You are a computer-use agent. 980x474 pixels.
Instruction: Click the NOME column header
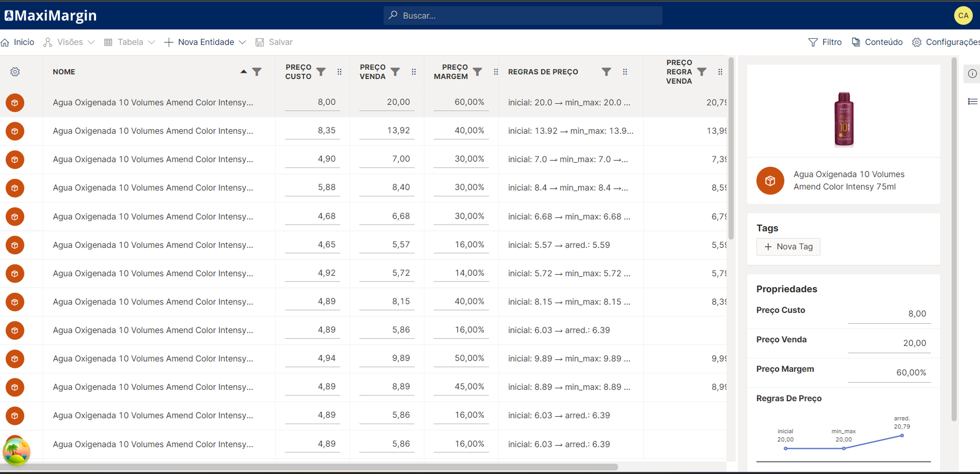tap(64, 72)
